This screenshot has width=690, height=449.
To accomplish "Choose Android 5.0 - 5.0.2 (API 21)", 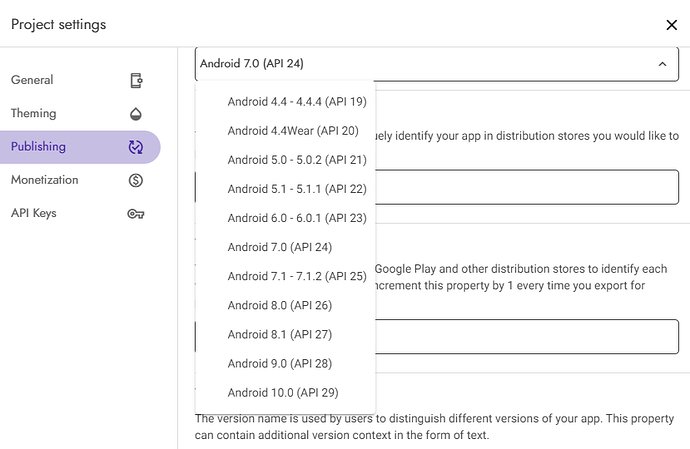I will pyautogui.click(x=285, y=160).
